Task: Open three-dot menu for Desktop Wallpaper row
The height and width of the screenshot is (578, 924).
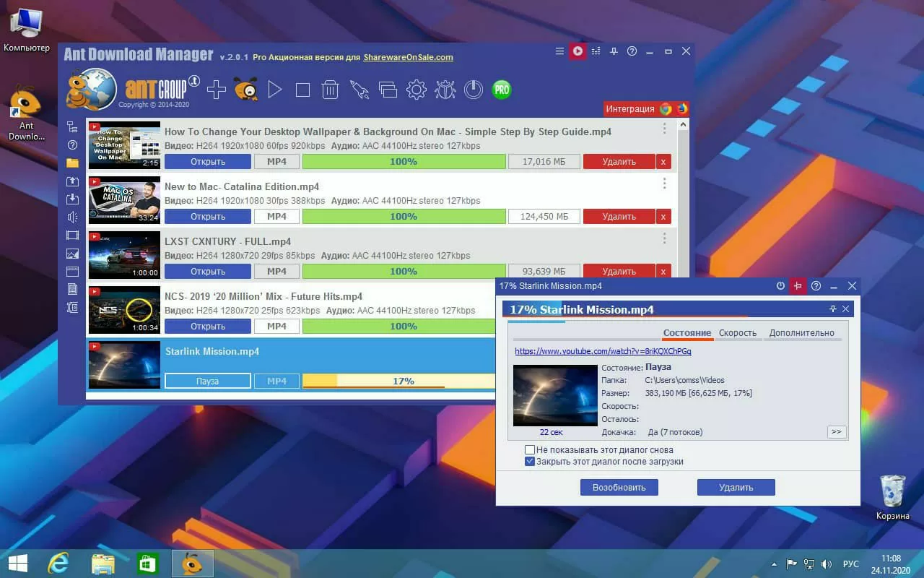Action: click(x=664, y=129)
